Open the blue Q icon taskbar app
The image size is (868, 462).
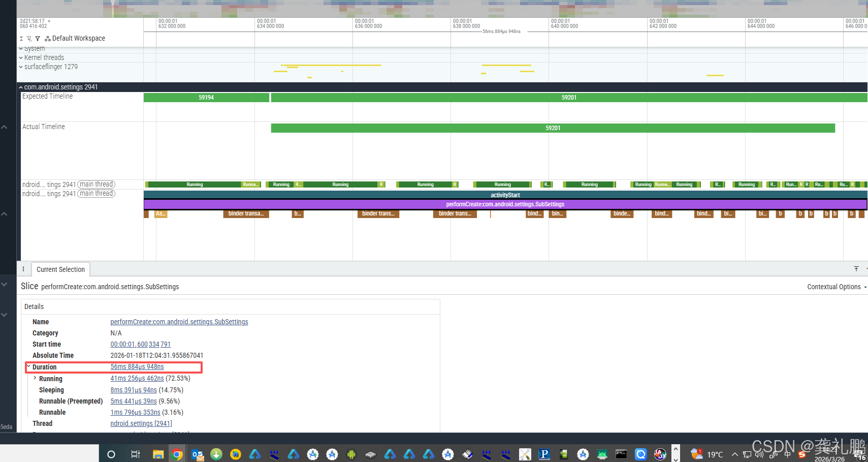tap(641, 454)
